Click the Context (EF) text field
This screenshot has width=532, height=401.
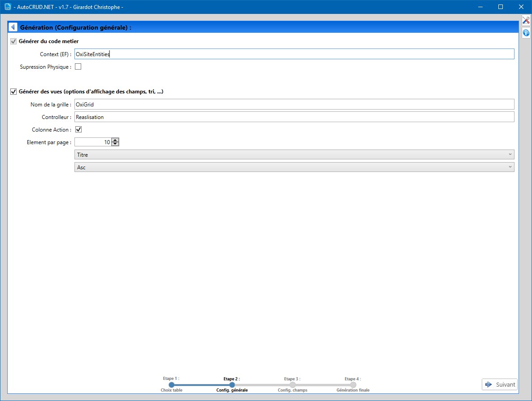(294, 54)
